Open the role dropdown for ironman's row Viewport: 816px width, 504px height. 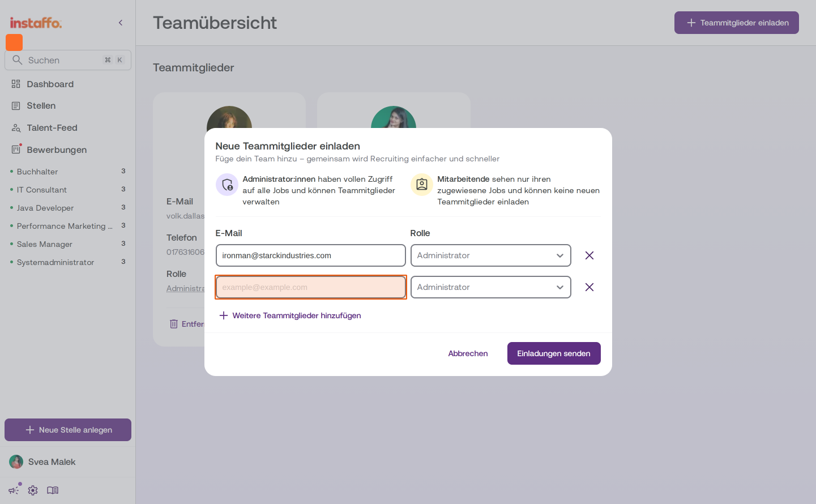pyautogui.click(x=491, y=255)
